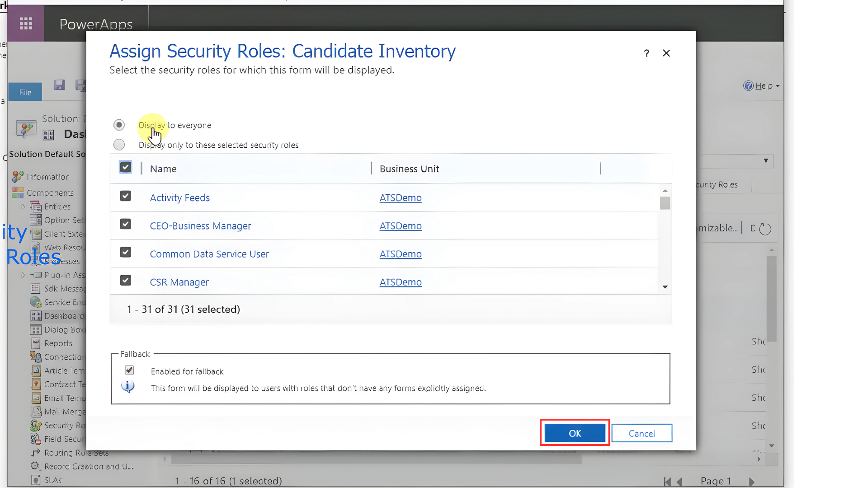Click the refresh icon near Customizable column
The width and height of the screenshot is (868, 488).
pos(765,229)
